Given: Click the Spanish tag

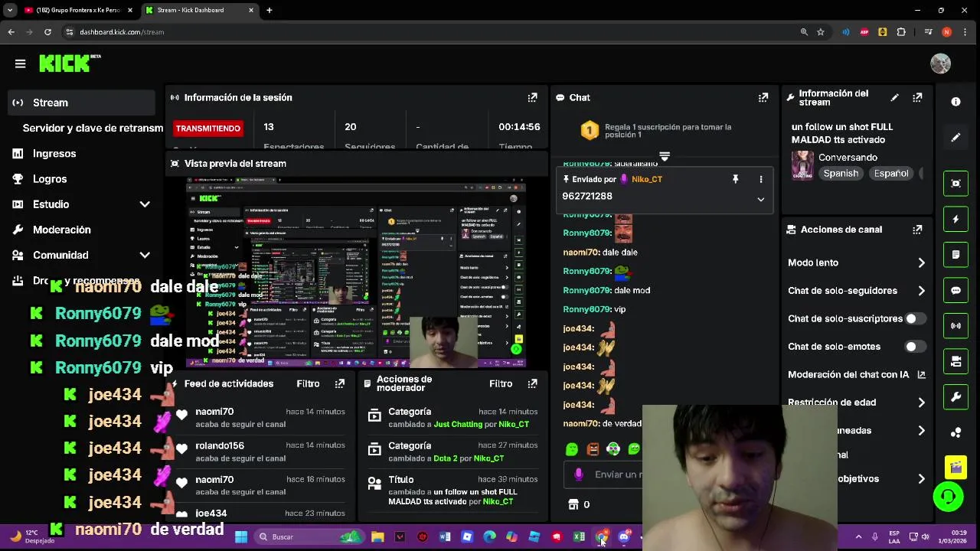Looking at the screenshot, I should point(841,174).
